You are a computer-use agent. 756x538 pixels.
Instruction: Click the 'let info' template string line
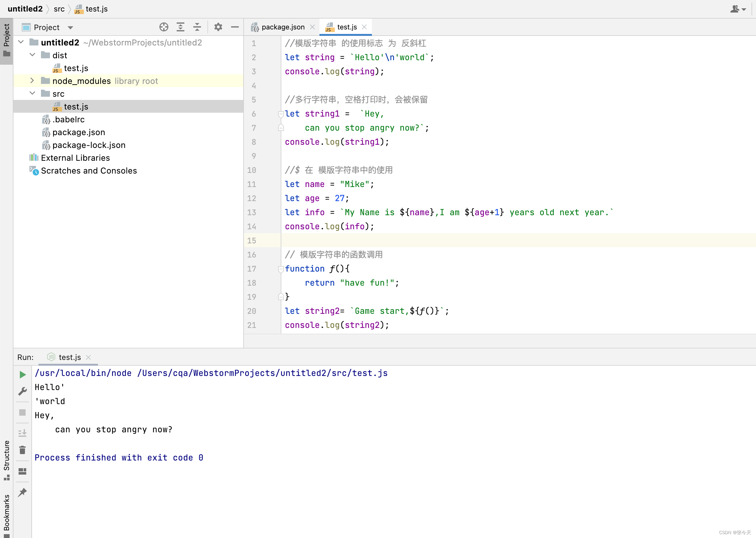449,213
